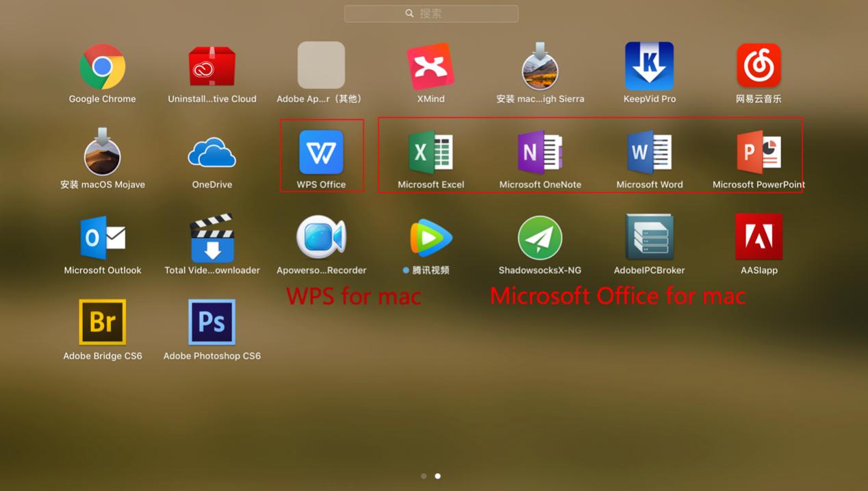Open Microsoft Outlook
Image resolution: width=868 pixels, height=491 pixels.
pos(102,237)
